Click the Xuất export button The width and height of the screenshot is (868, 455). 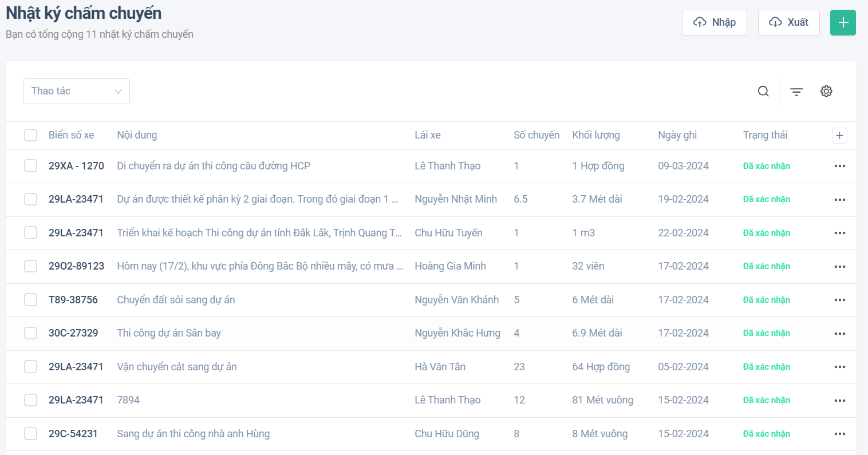[788, 23]
